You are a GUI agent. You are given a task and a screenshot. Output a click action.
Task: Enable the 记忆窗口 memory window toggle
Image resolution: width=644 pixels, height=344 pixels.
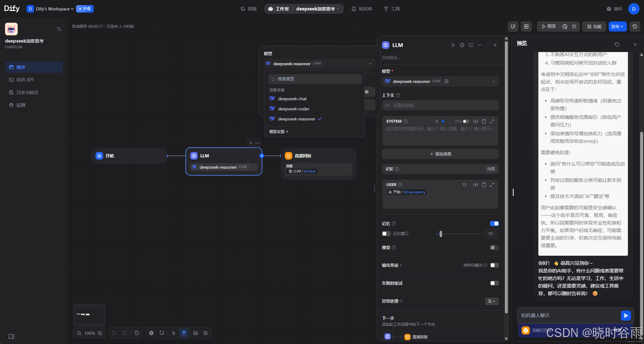click(x=386, y=234)
